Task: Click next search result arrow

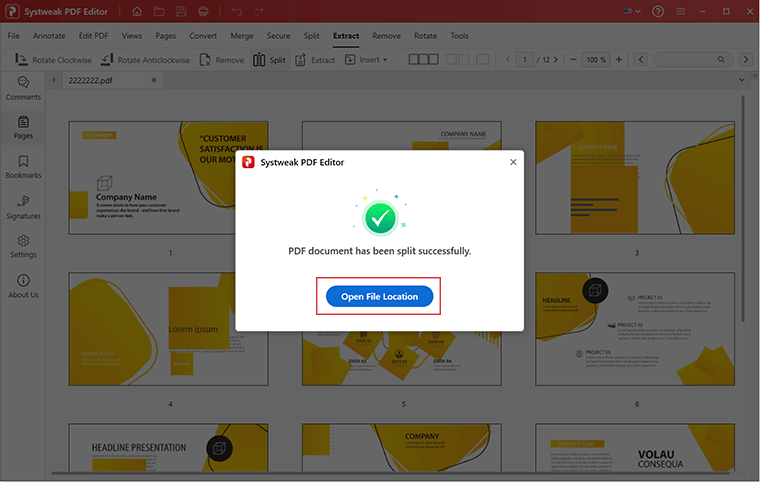Action: (x=746, y=60)
